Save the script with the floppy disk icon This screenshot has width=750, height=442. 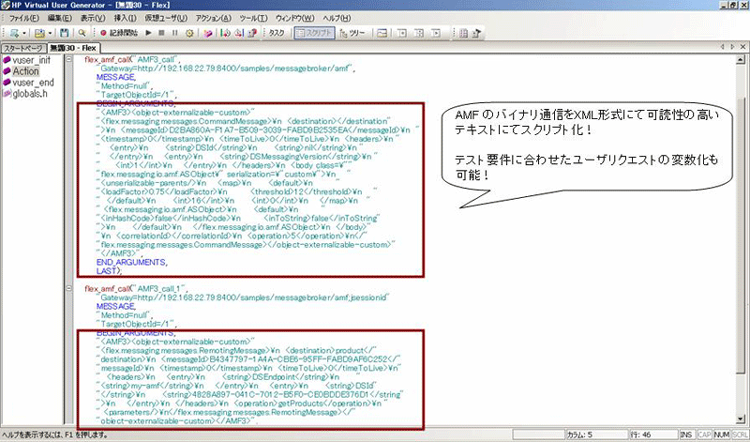(65, 33)
